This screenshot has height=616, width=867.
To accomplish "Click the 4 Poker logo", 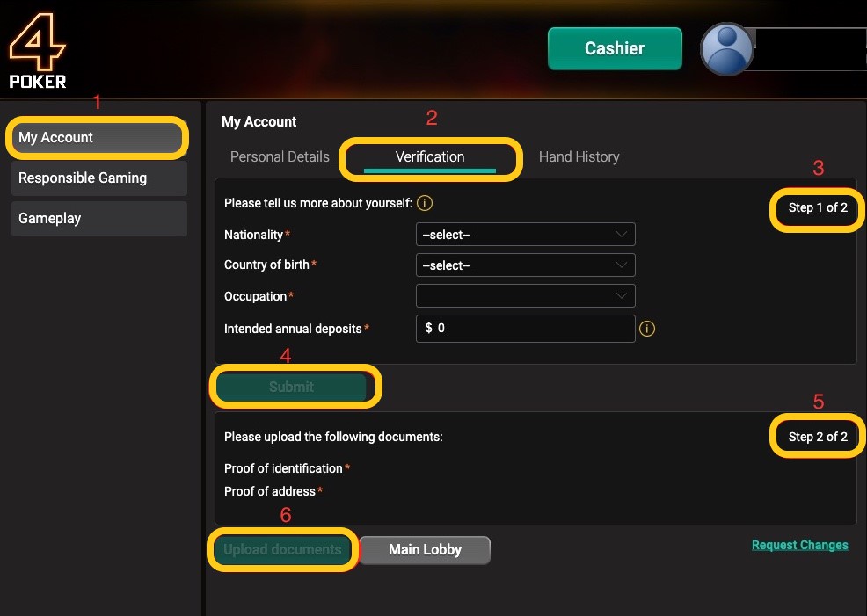I will (38, 51).
